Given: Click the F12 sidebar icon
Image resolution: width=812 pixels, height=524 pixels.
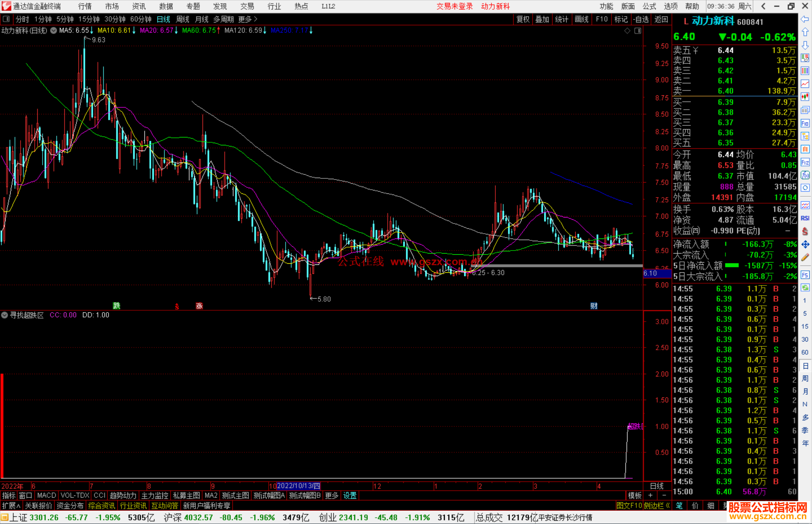Looking at the screenshot, I should point(805,162).
